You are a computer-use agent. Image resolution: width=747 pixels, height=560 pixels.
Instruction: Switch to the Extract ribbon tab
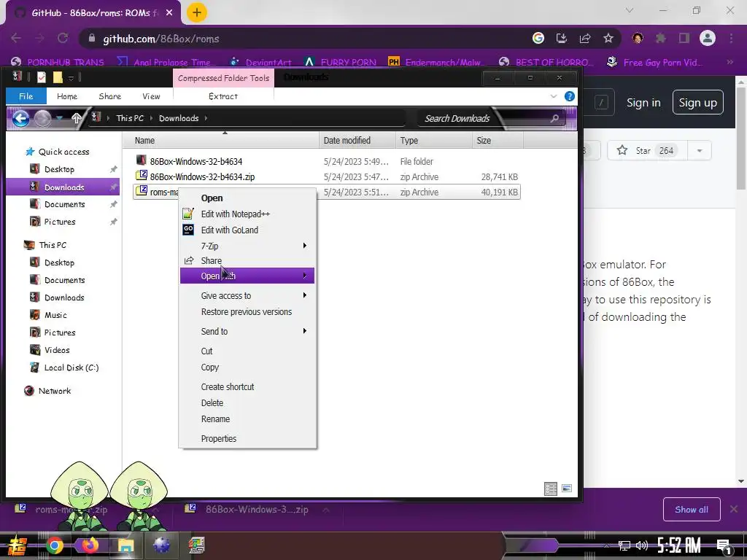223,96
